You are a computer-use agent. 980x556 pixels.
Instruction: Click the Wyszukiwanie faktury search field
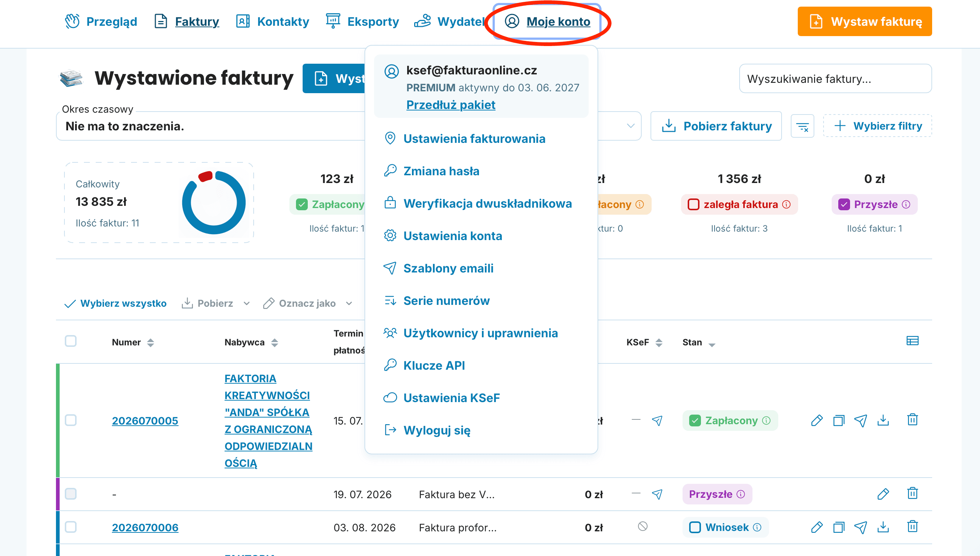click(835, 78)
